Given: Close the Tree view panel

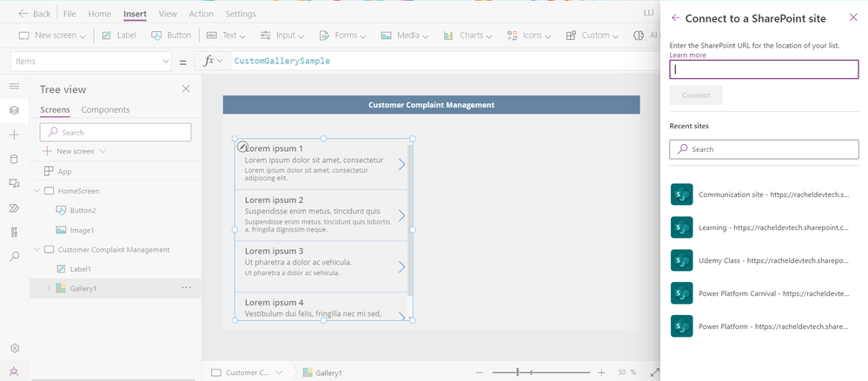Looking at the screenshot, I should point(186,89).
